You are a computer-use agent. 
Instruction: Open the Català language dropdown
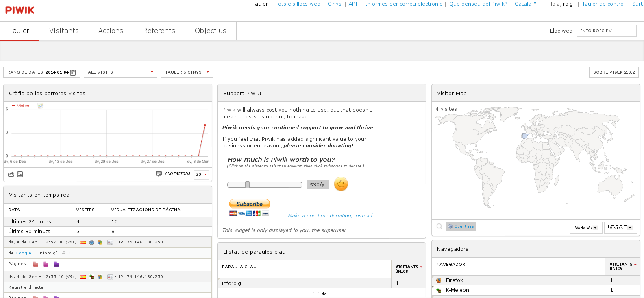click(526, 4)
